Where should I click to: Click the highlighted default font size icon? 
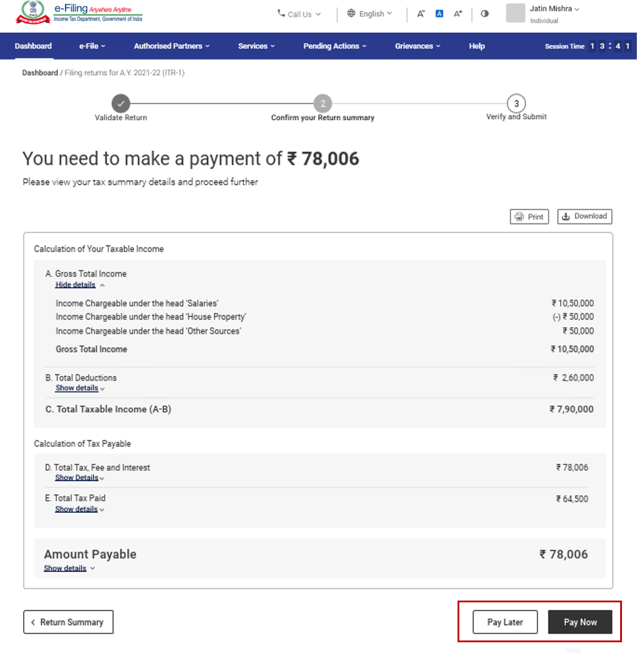pos(439,13)
